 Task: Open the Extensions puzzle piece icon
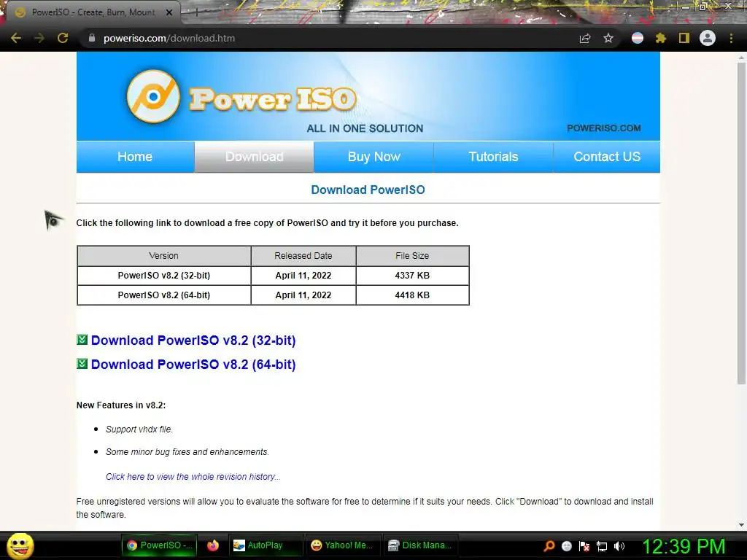point(660,38)
